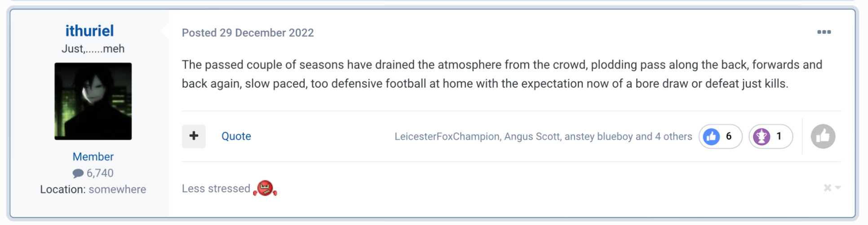Open the Posted 29 December 2022 permalink
Screen dimensions: 868x225
248,33
